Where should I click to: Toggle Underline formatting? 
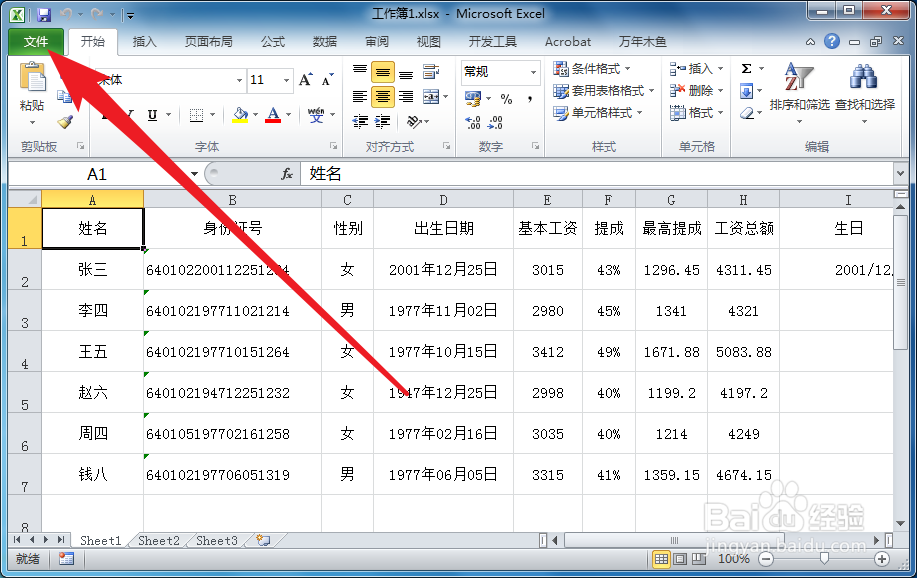click(x=152, y=115)
